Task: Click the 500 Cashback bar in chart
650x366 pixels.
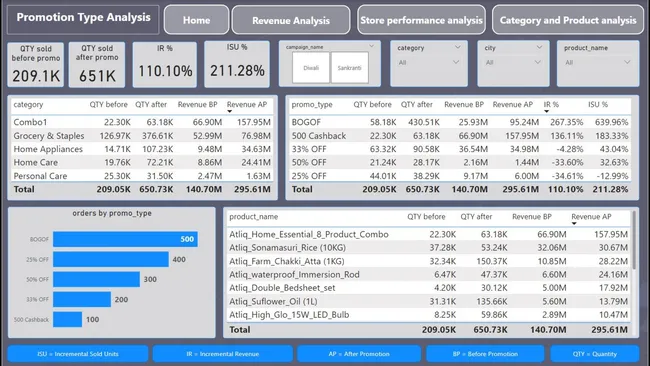Action: pyautogui.click(x=67, y=320)
